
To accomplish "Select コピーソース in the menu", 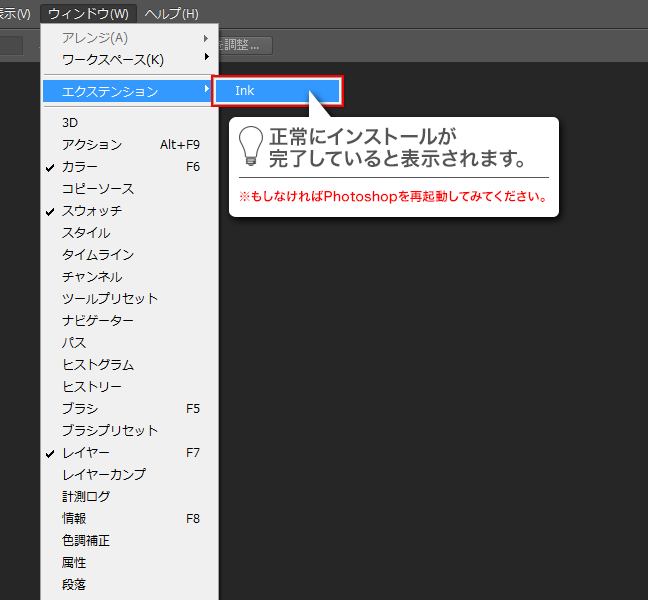I will [98, 189].
